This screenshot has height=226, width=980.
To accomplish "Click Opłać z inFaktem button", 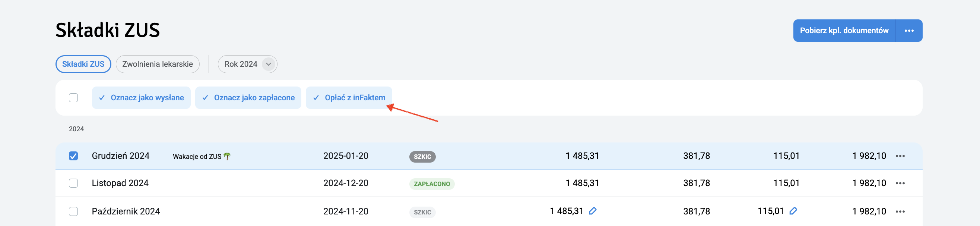I will [349, 98].
